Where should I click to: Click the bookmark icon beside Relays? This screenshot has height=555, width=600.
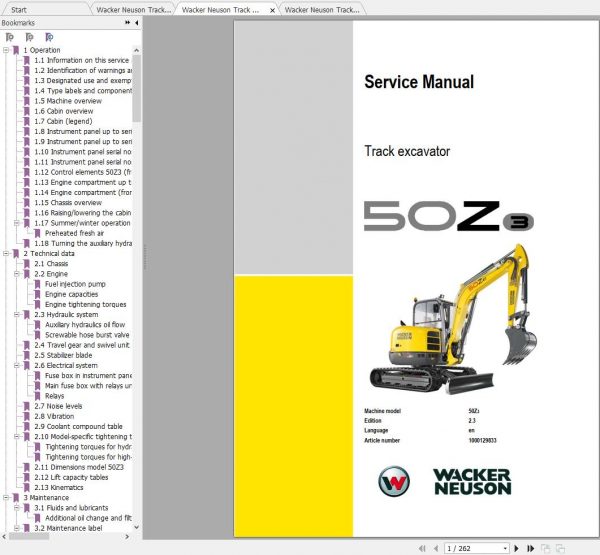[38, 396]
